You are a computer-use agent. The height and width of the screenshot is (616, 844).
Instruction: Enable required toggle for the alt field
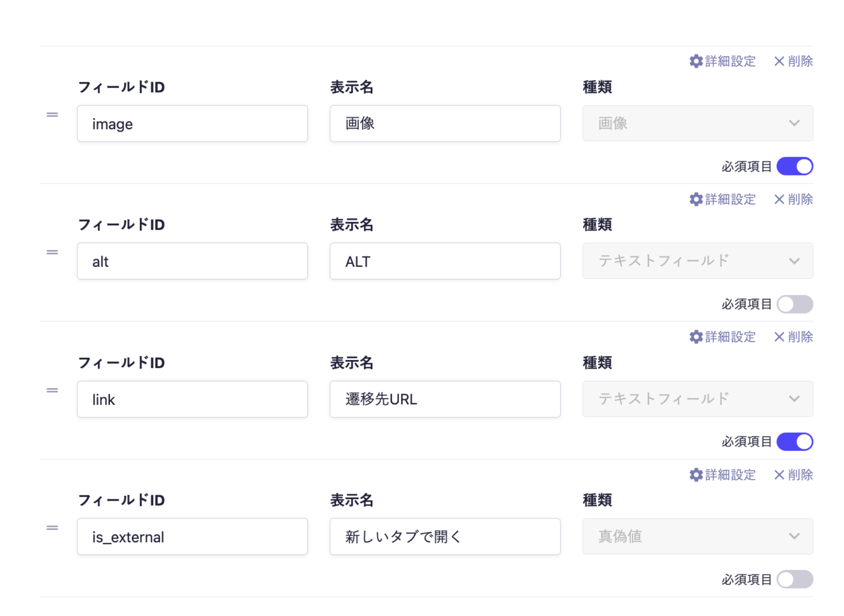(794, 304)
